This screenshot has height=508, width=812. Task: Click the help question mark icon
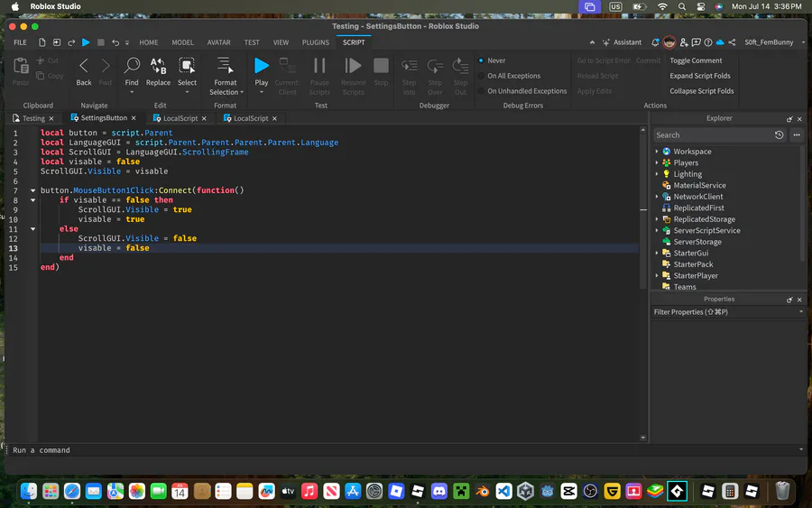click(708, 42)
